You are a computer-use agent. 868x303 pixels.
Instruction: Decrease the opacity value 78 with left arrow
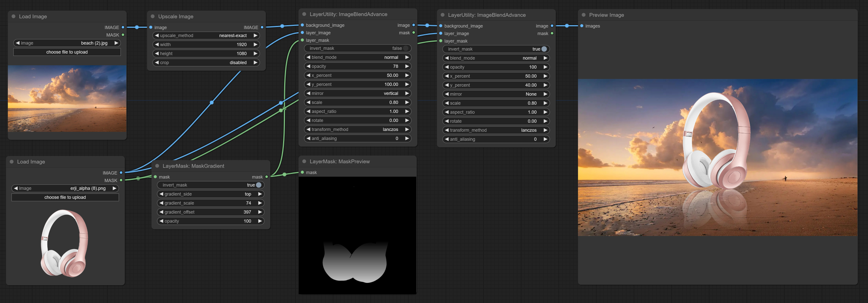(x=308, y=66)
